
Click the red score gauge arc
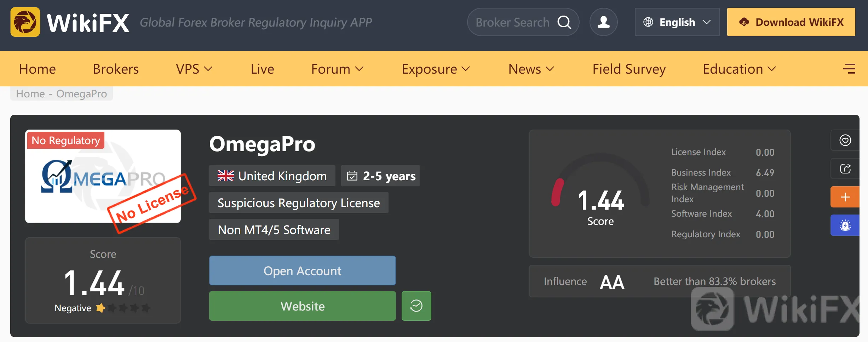pyautogui.click(x=557, y=192)
